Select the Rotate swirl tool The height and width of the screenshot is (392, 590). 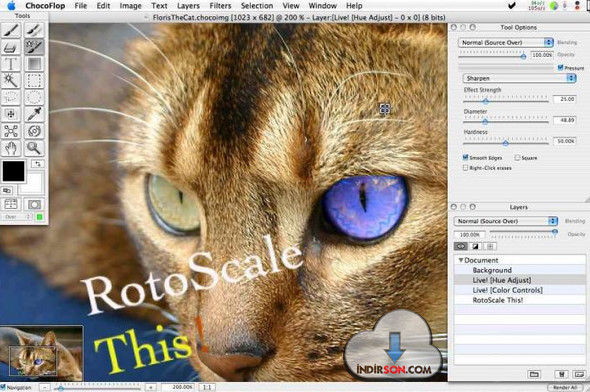[34, 131]
